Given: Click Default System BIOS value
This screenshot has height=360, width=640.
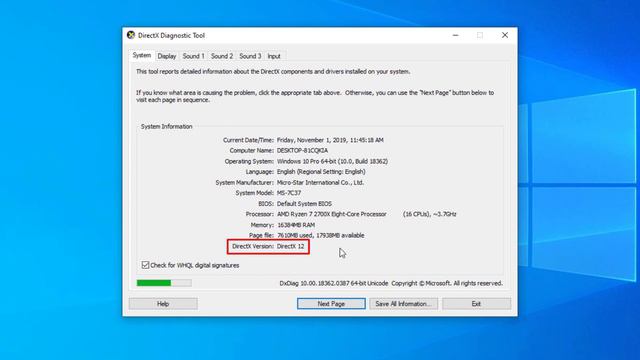Looking at the screenshot, I should point(304,204).
